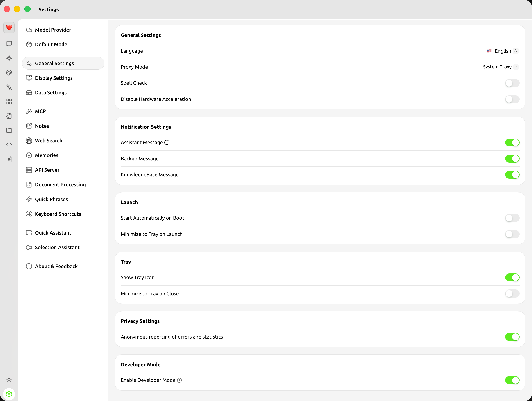Viewport: 532px width, 401px height.
Task: Open the paintings palette icon
Action: pyautogui.click(x=9, y=73)
